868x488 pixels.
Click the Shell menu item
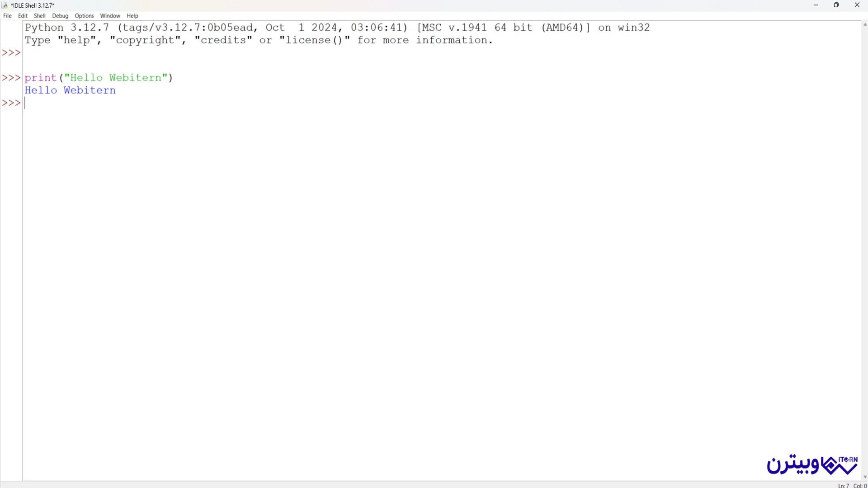[39, 15]
